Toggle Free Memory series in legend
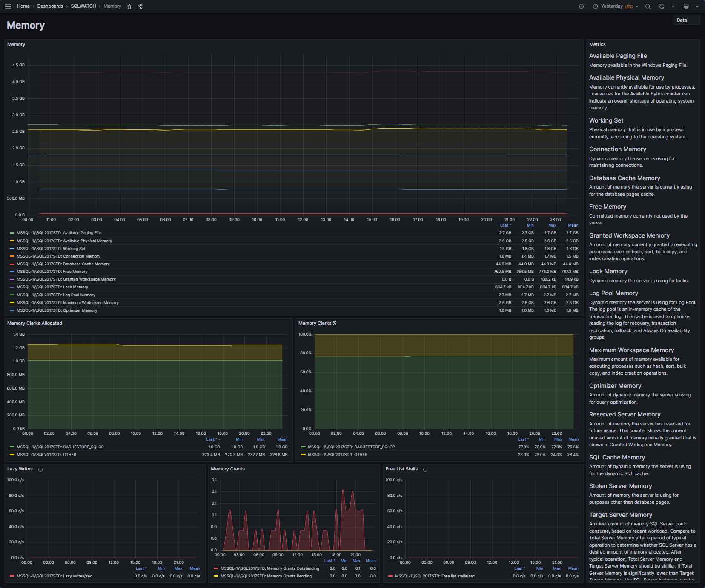Image resolution: width=705 pixels, height=588 pixels. [52, 272]
